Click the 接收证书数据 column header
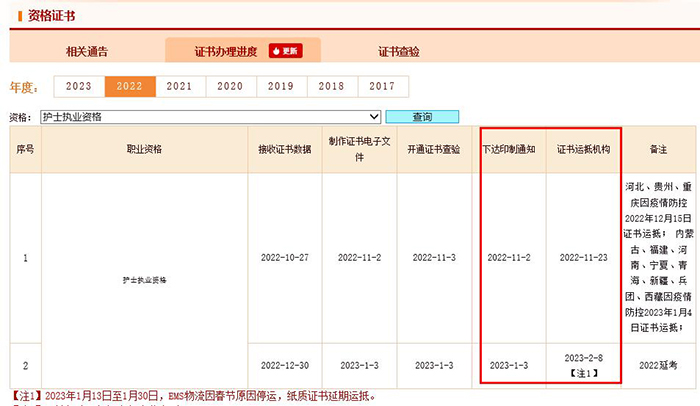 pyautogui.click(x=285, y=149)
